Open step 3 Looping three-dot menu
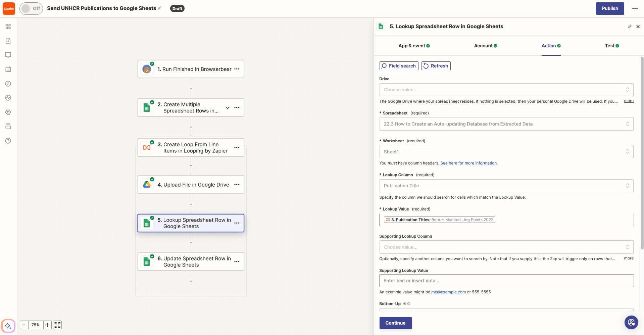 (x=237, y=148)
